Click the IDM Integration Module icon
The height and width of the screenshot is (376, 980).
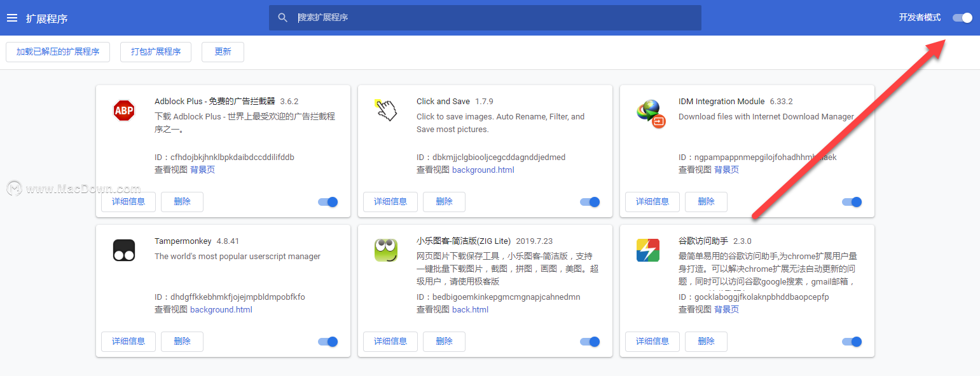click(651, 114)
